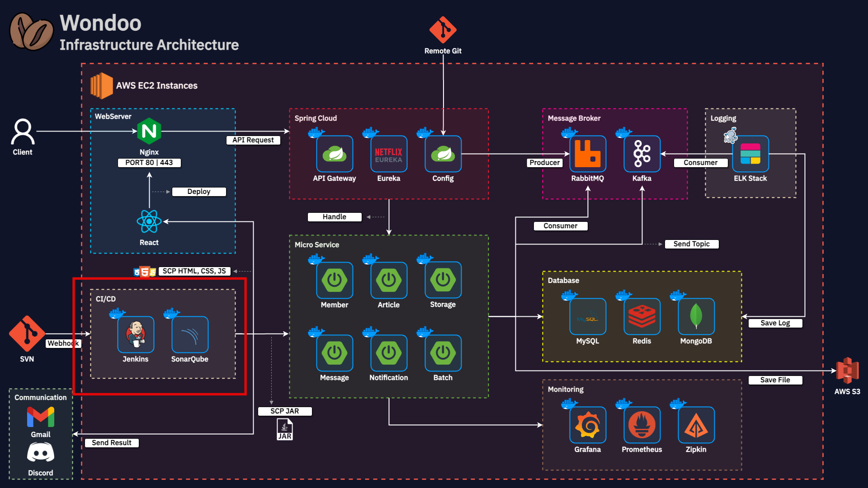This screenshot has width=868, height=488.
Task: Click the Redis database icon
Action: click(642, 317)
